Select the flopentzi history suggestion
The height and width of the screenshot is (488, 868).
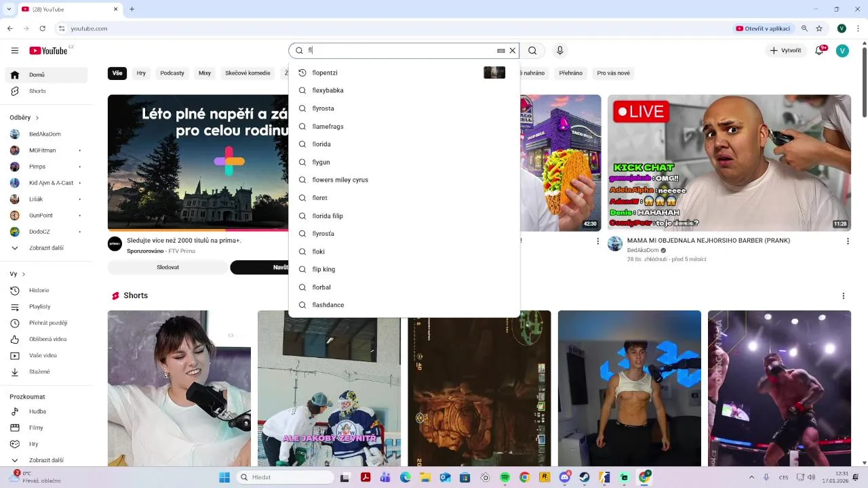pyautogui.click(x=404, y=73)
